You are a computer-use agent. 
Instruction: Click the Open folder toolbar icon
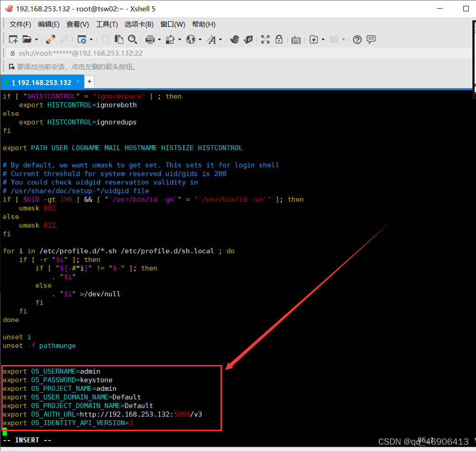[27, 39]
